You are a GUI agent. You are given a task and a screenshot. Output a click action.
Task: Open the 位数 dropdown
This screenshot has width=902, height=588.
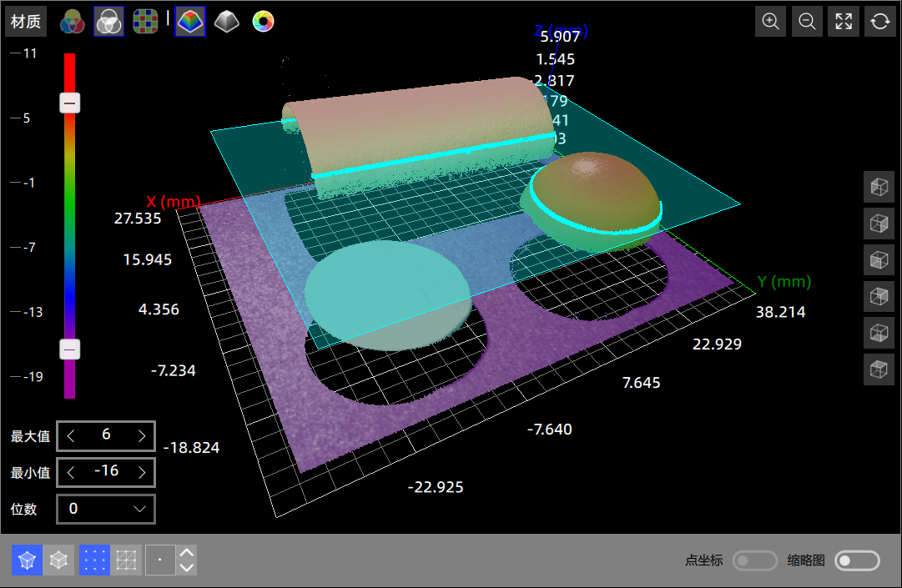106,509
